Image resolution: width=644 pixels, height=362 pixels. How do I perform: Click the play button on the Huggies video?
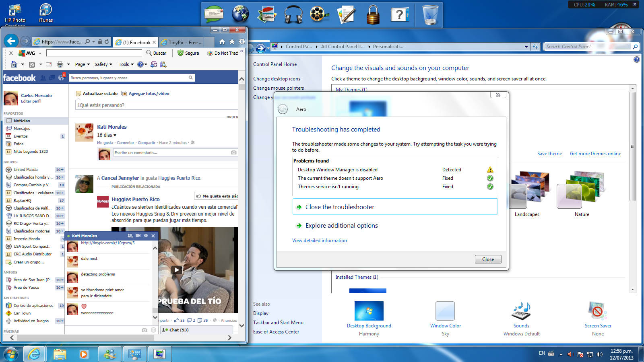click(x=176, y=270)
